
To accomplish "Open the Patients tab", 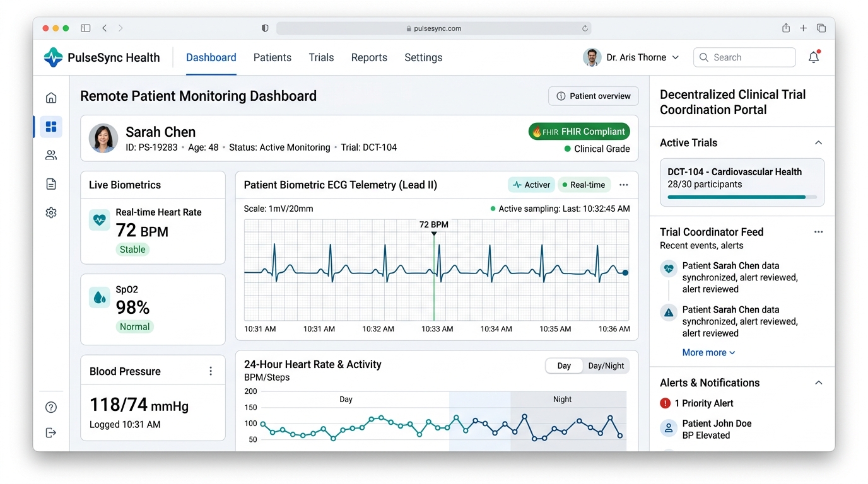I will click(x=273, y=57).
